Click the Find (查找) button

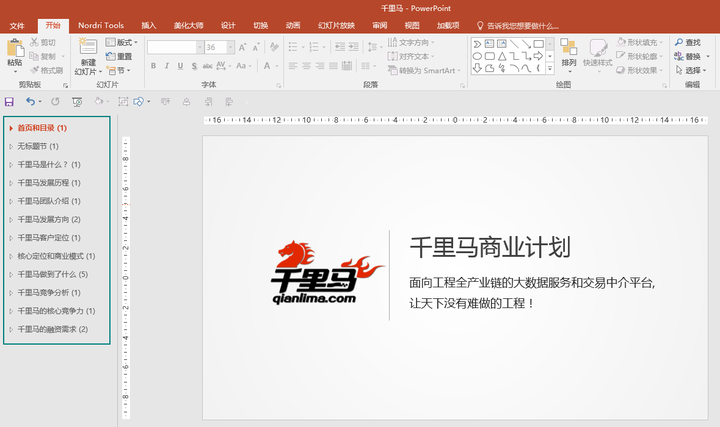(x=687, y=42)
